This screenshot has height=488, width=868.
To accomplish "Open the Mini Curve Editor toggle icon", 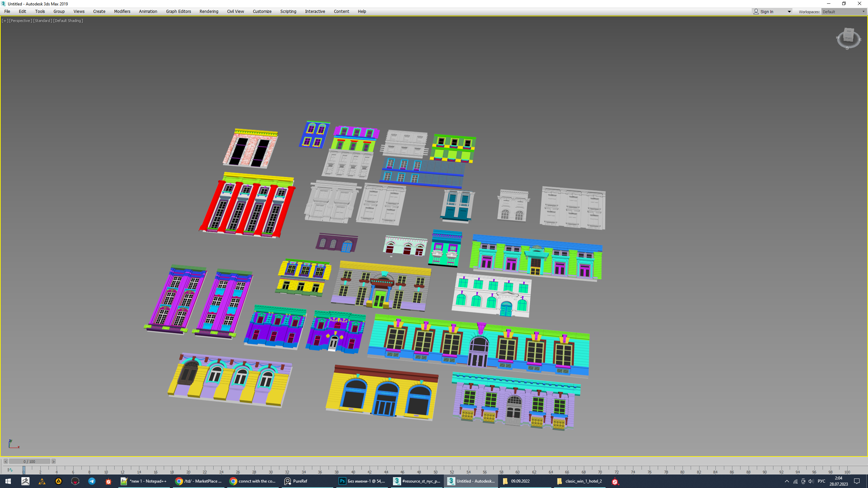I will [10, 470].
